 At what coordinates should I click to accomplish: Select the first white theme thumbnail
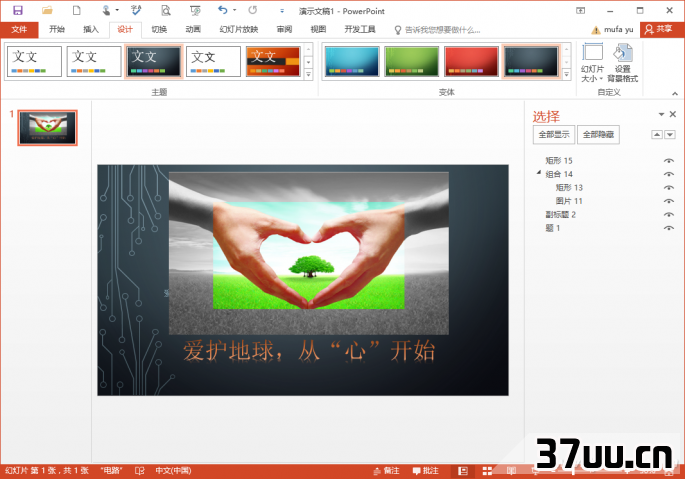[x=34, y=62]
